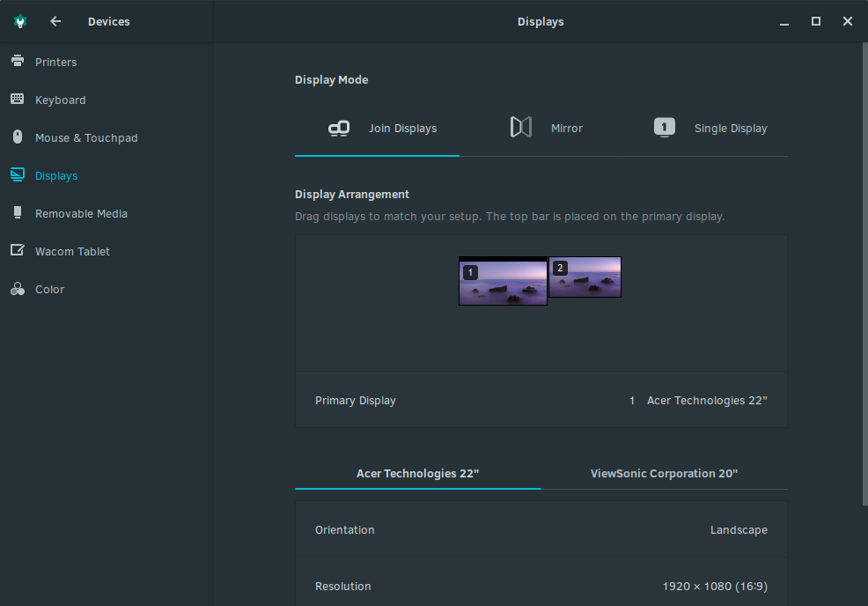The image size is (868, 606).
Task: Click the Display Mode heading
Action: (332, 80)
